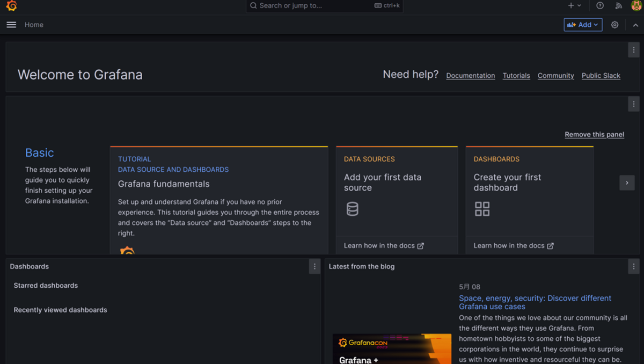This screenshot has width=644, height=364.
Task: Click the blog post date 5月 08
Action: tap(470, 287)
